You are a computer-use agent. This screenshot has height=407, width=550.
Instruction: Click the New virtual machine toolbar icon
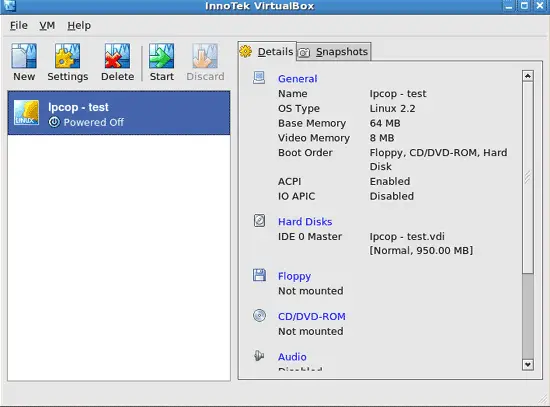tap(24, 56)
